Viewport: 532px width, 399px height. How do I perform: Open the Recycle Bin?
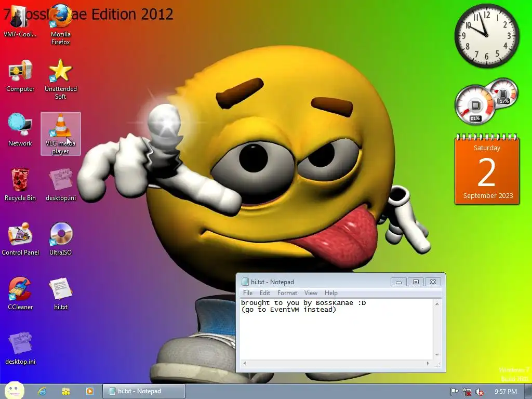[20, 184]
